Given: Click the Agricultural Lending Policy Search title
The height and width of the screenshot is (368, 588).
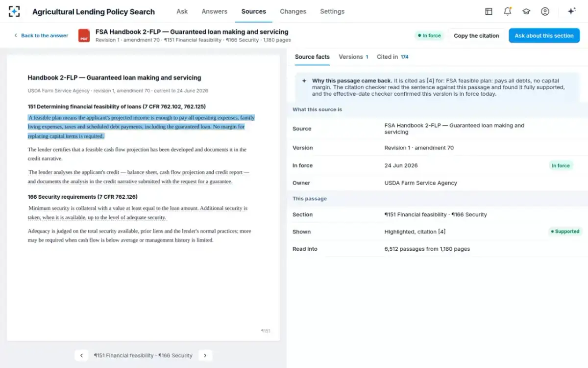Looking at the screenshot, I should pyautogui.click(x=94, y=12).
